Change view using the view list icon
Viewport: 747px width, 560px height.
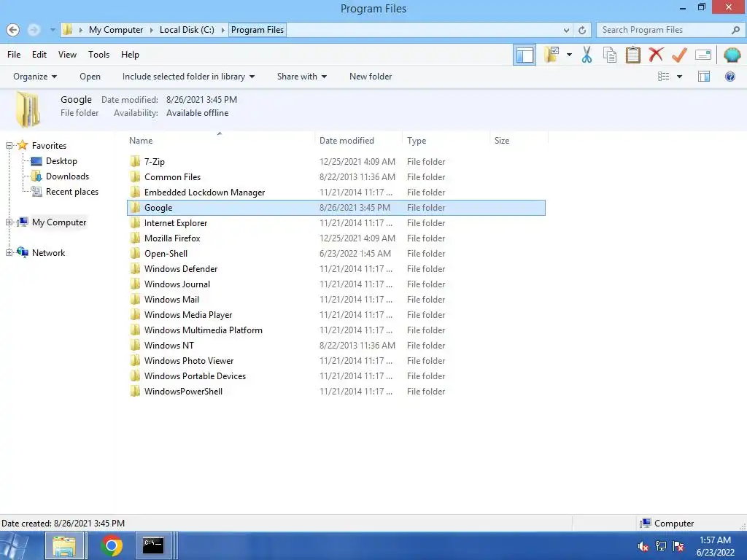point(663,77)
